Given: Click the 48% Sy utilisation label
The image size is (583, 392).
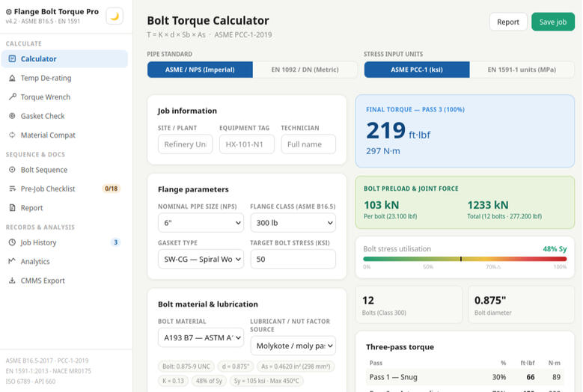Looking at the screenshot, I should (x=555, y=249).
